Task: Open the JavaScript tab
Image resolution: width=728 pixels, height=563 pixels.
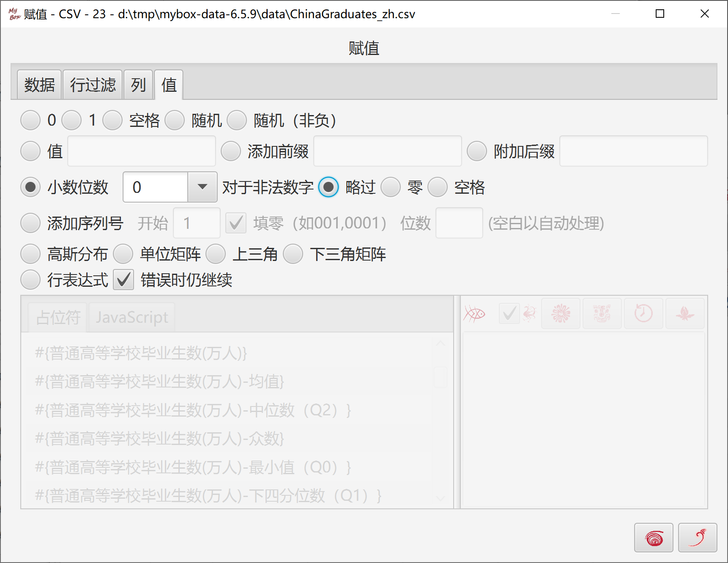Action: pyautogui.click(x=131, y=317)
